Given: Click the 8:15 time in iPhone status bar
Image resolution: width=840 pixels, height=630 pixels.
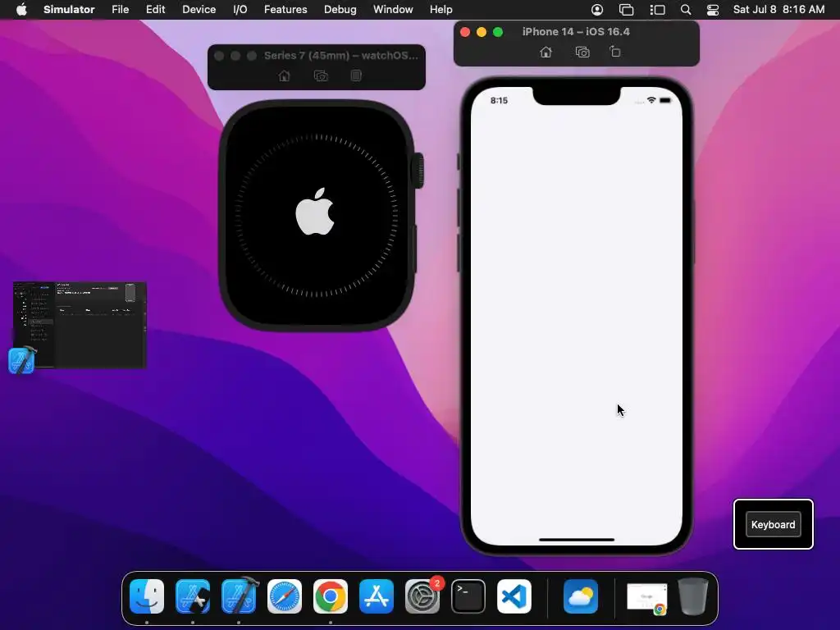Looking at the screenshot, I should coord(499,100).
